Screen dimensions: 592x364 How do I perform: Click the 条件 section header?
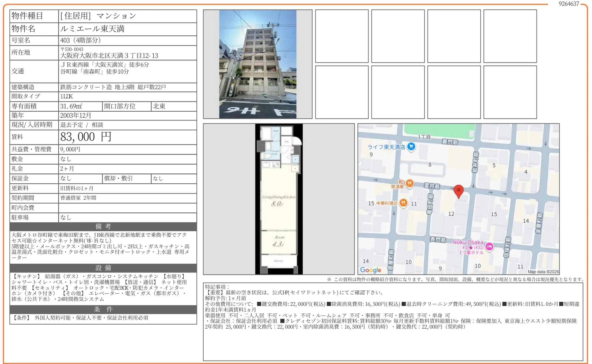pyautogui.click(x=103, y=309)
